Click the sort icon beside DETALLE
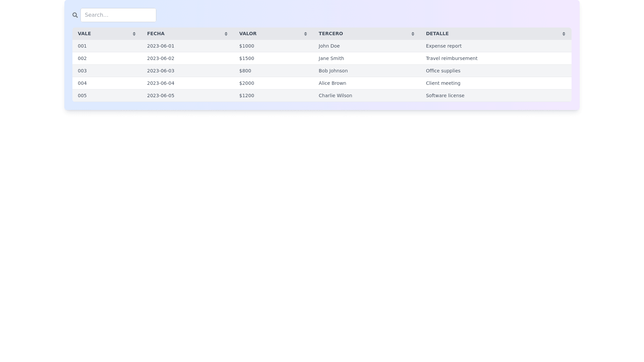 (564, 34)
